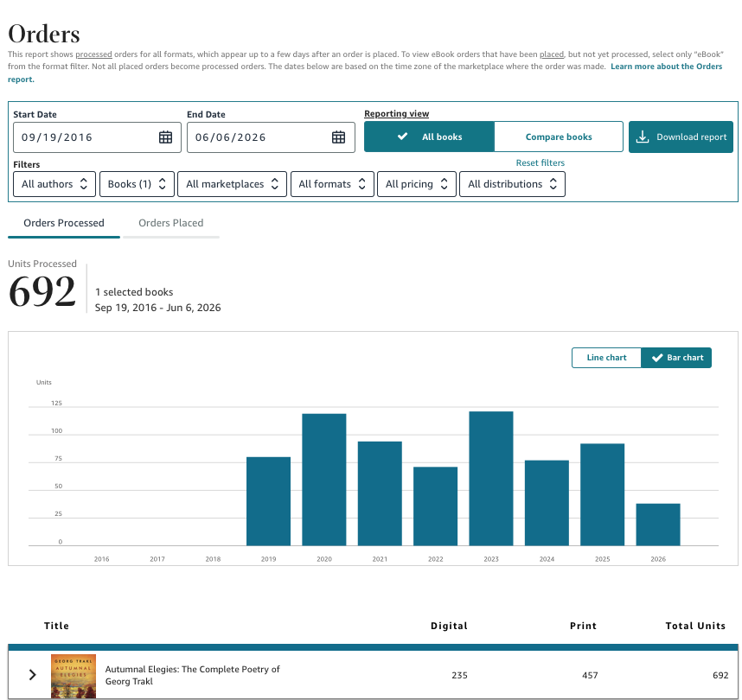Click the Units Processed 692 figure
Viewport: 742px width, 700px height.
(42, 291)
